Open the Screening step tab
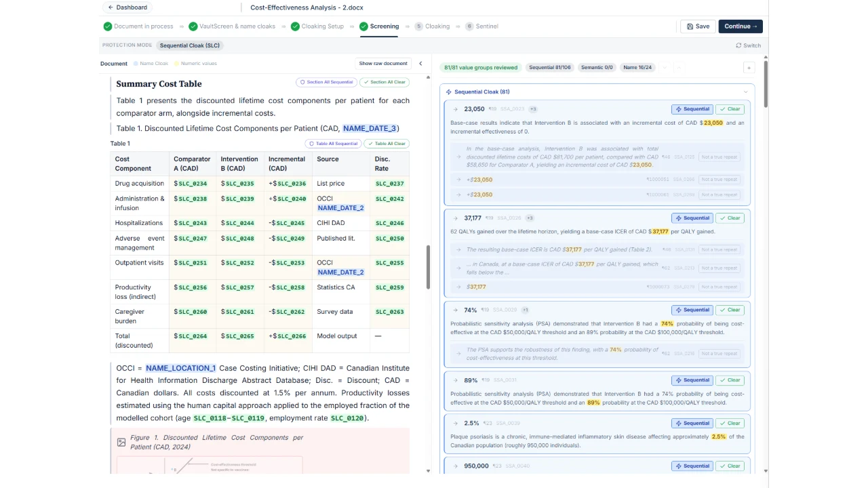868x488 pixels. (x=380, y=26)
